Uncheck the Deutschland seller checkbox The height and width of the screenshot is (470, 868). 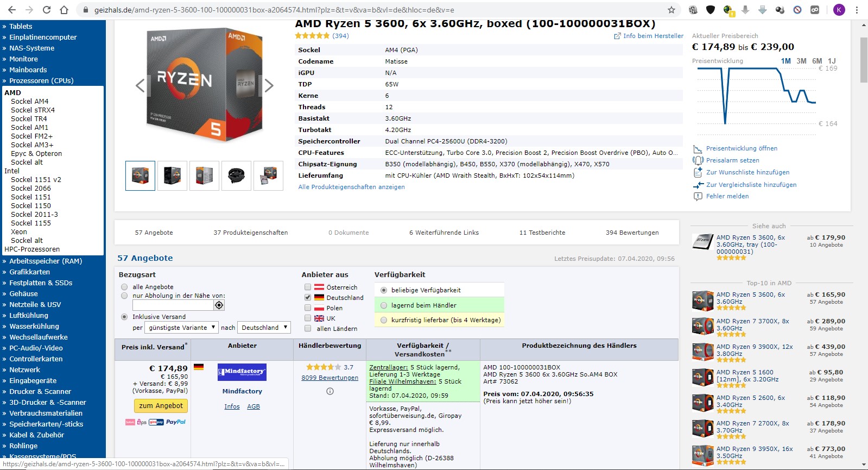(x=308, y=298)
